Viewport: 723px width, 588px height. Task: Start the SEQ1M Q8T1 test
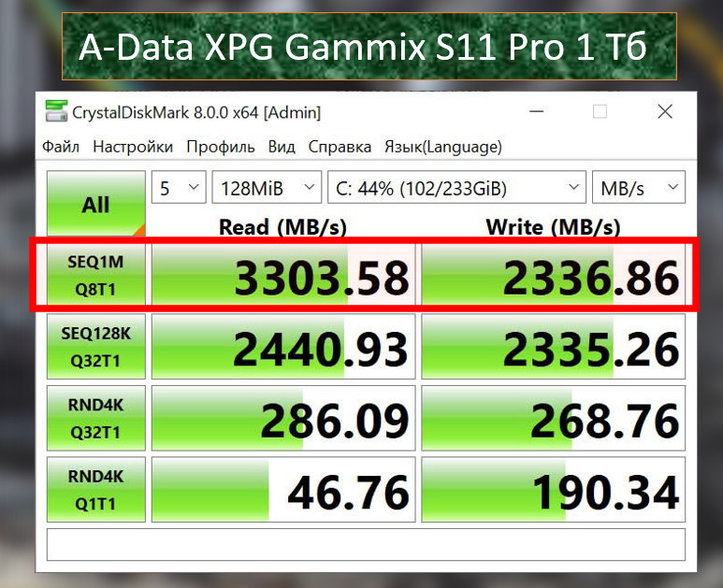coord(96,275)
